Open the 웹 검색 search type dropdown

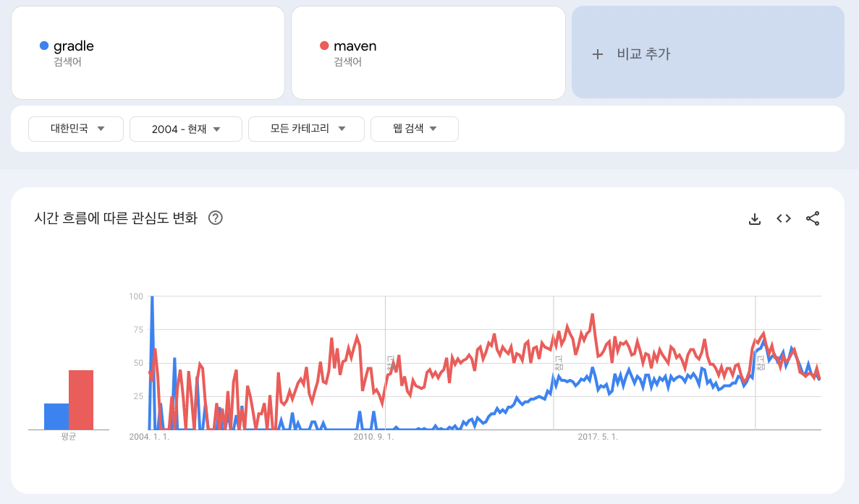pos(414,129)
